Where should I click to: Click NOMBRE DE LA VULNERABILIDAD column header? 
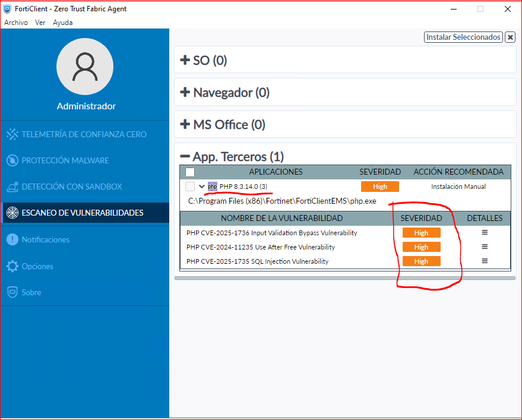click(x=281, y=218)
